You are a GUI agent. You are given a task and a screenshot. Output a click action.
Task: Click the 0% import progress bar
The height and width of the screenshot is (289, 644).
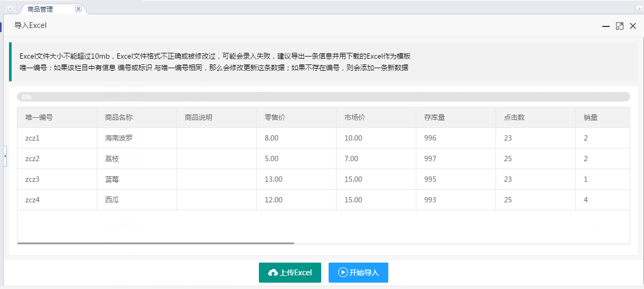(323, 97)
